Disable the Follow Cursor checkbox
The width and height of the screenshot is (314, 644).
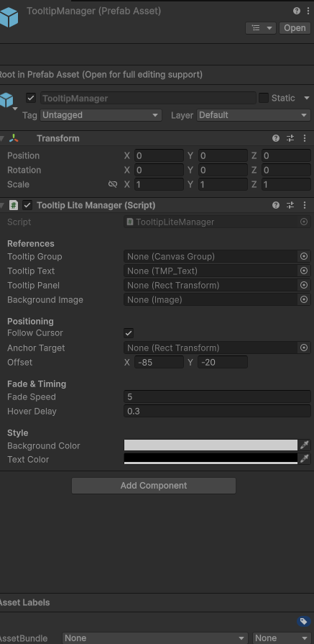(x=129, y=333)
